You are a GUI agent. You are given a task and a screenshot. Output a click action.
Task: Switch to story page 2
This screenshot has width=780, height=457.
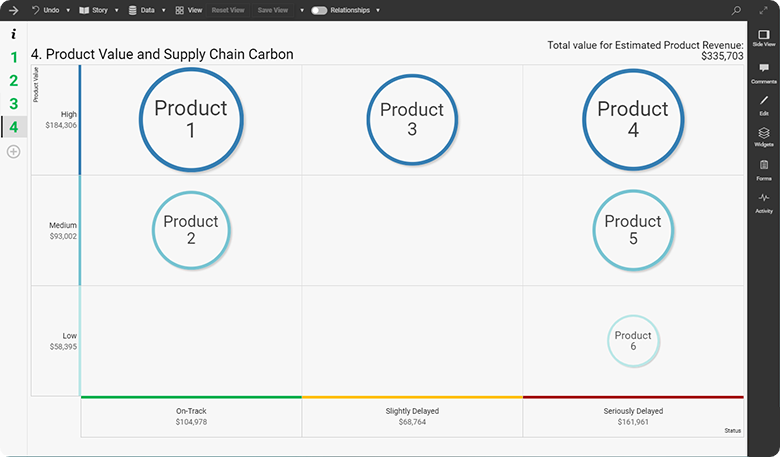[x=13, y=80]
